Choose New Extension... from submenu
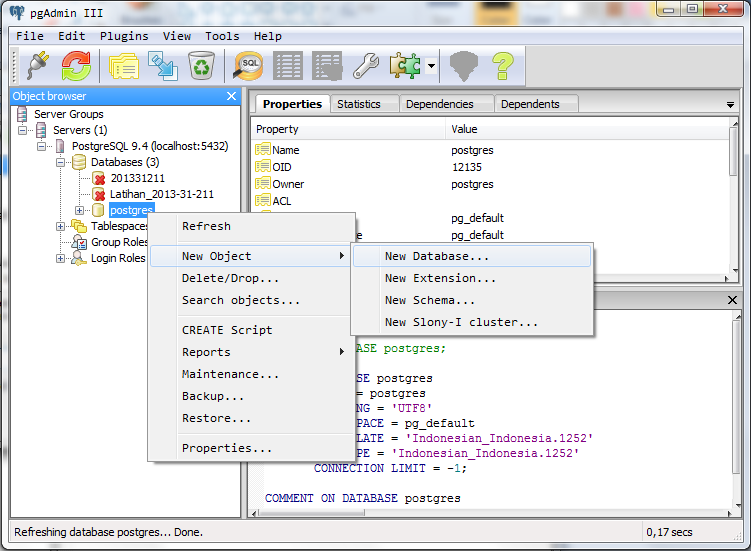This screenshot has height=551, width=751. [472, 278]
